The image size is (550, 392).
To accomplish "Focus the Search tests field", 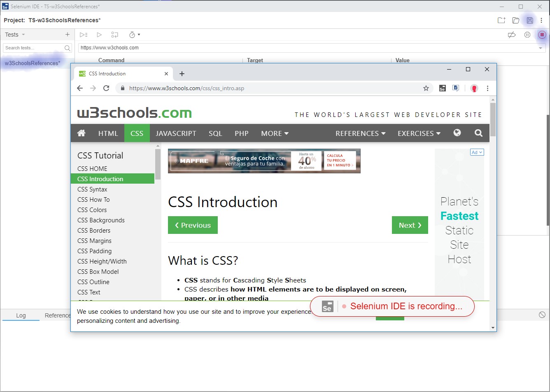I will coord(37,48).
